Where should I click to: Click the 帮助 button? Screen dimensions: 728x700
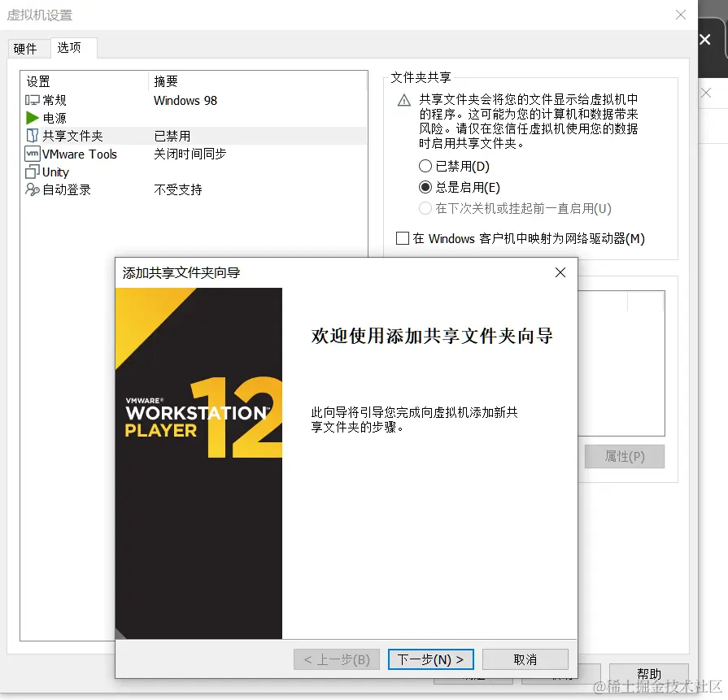coord(648,673)
